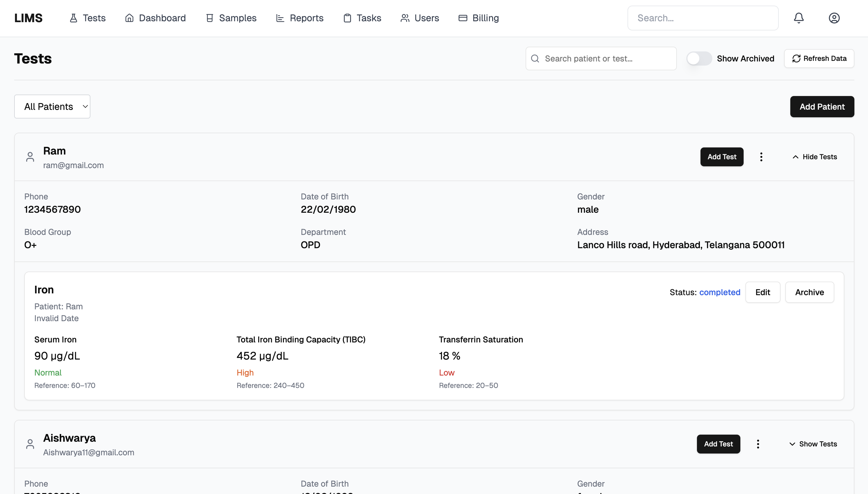This screenshot has height=494, width=868.
Task: Edit the Iron test
Action: pos(763,292)
